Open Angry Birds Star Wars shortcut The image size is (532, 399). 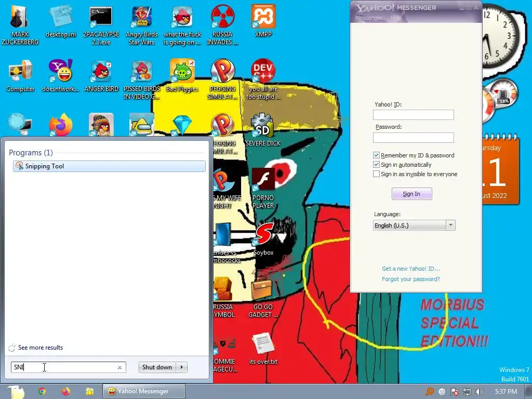click(141, 25)
